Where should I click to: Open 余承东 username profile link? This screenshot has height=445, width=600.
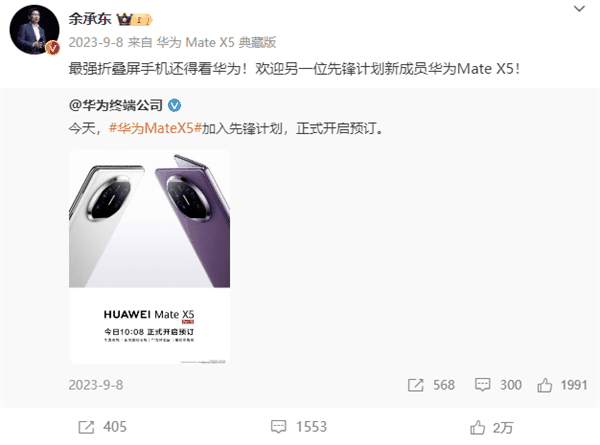tap(90, 18)
